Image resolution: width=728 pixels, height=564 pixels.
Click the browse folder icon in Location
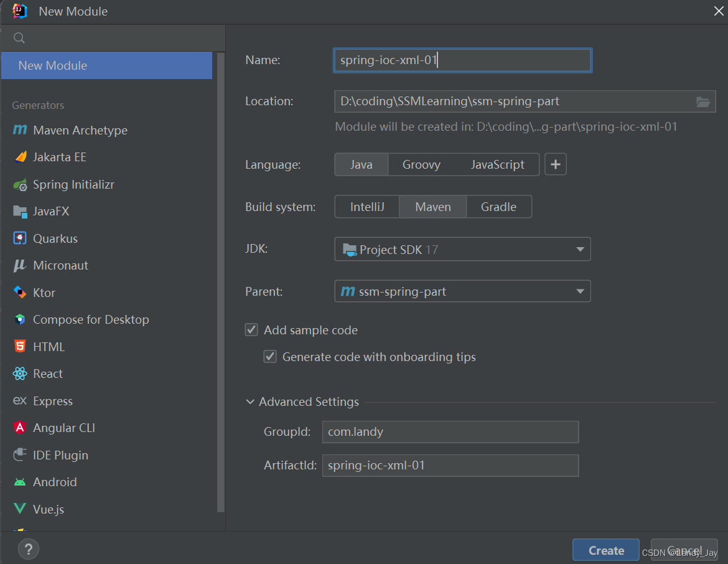(x=702, y=101)
